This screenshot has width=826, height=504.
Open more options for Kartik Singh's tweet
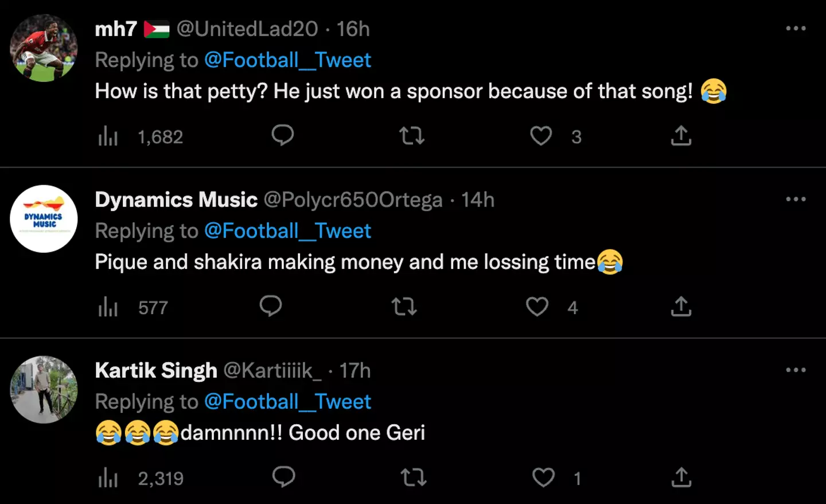point(796,370)
